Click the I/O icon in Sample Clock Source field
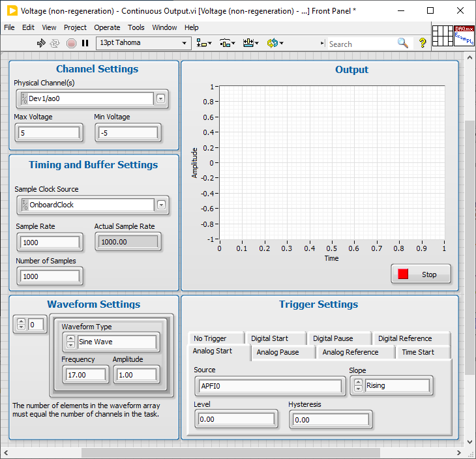 click(25, 205)
